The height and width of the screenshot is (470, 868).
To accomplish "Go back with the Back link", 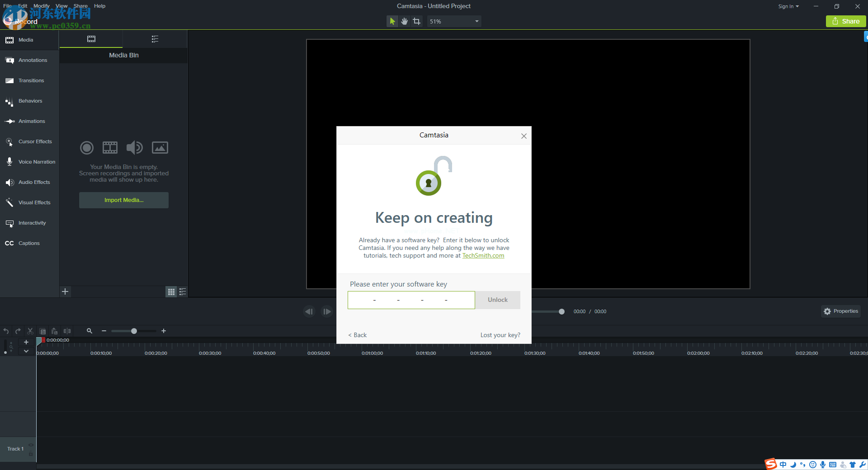I will [357, 335].
